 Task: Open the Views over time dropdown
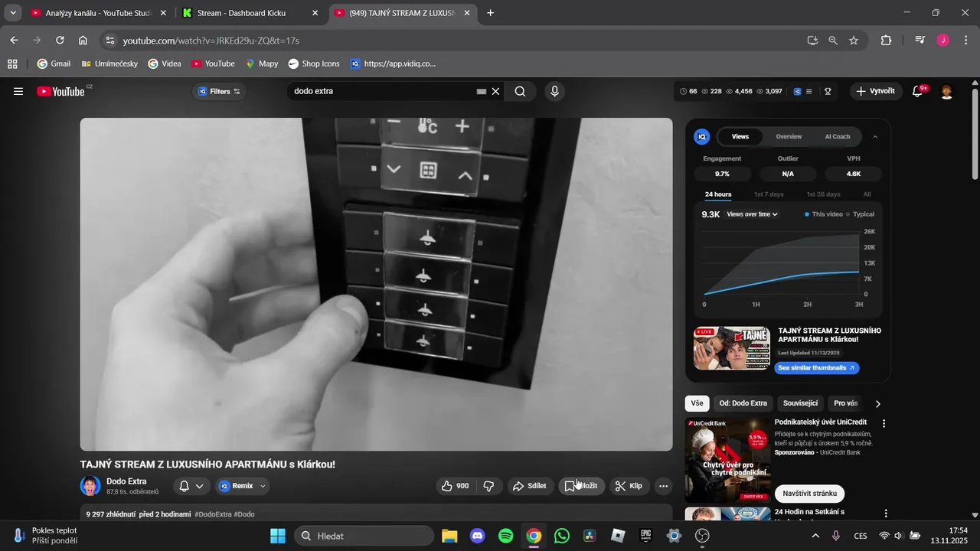point(752,214)
